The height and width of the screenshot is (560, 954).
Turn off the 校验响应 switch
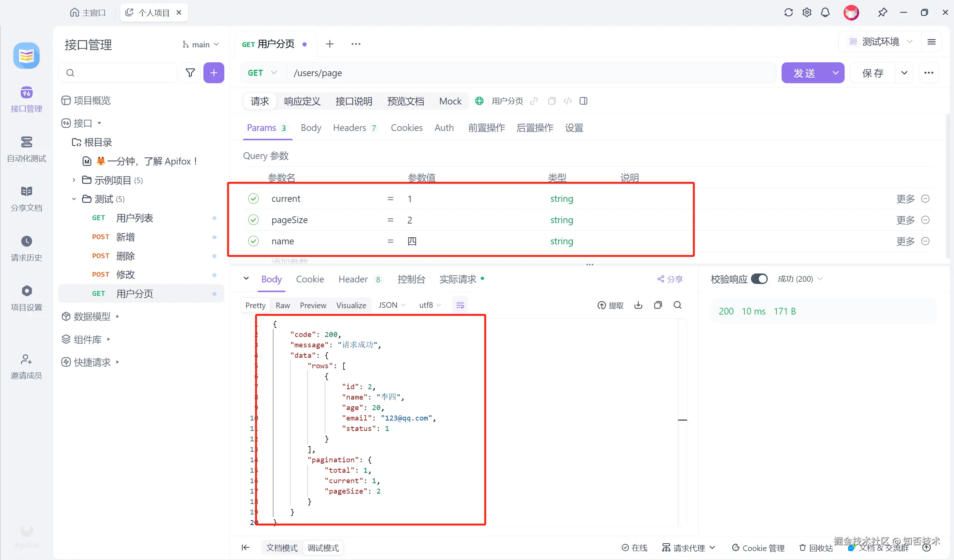(x=759, y=279)
